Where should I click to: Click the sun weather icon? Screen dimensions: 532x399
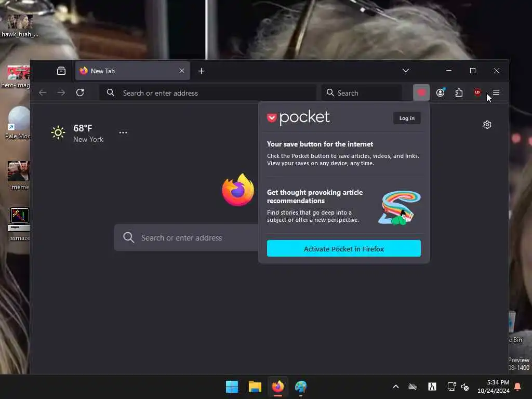pos(58,132)
